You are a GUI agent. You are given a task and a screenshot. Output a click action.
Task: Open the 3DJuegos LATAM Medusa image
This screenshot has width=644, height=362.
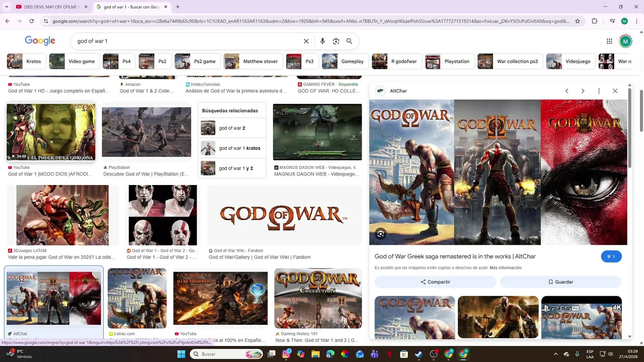point(62,215)
